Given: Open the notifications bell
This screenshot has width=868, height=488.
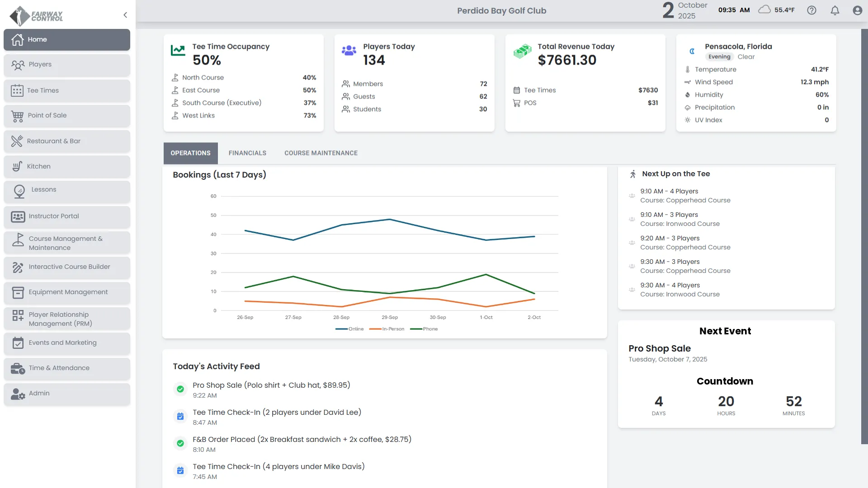Looking at the screenshot, I should coord(835,10).
